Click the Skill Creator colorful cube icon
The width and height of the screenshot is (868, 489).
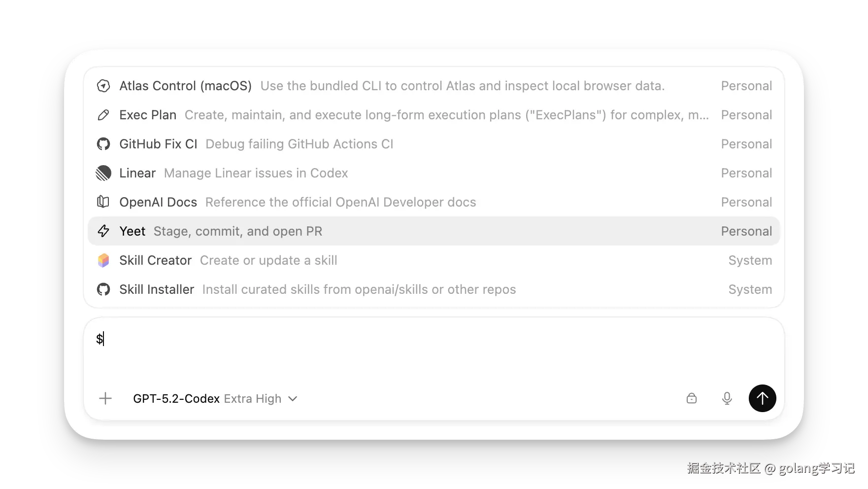pos(103,260)
